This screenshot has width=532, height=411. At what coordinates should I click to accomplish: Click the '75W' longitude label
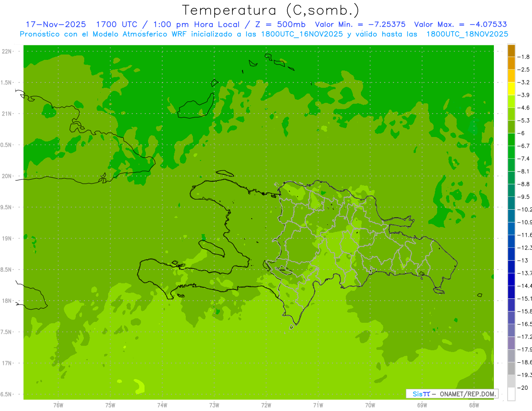coord(110,405)
